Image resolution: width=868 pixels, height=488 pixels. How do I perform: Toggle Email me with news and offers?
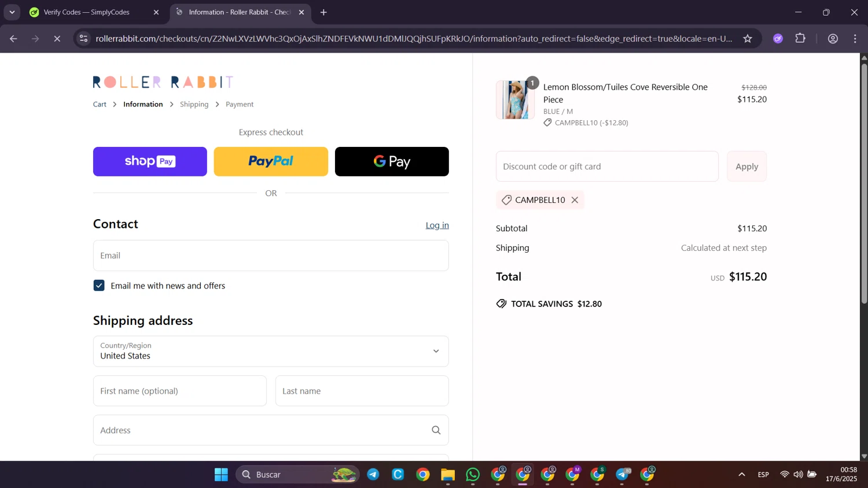click(x=99, y=286)
